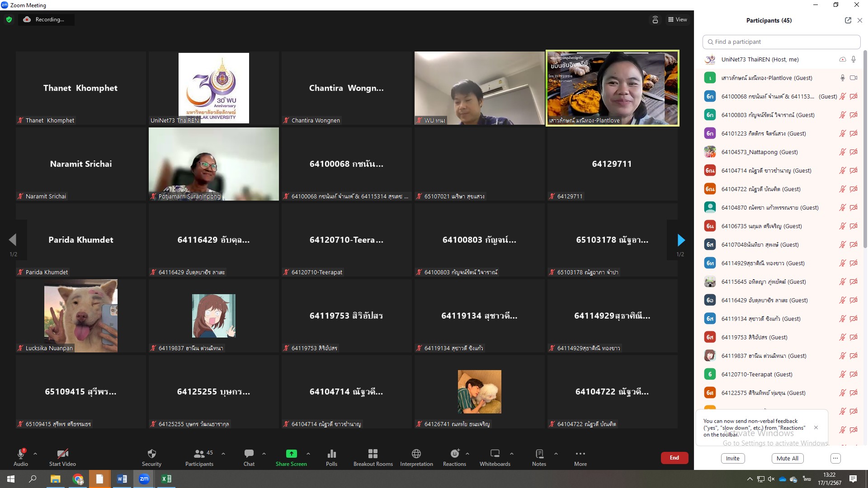Open the More toolbar menu
This screenshot has width=868, height=488.
(x=580, y=454)
